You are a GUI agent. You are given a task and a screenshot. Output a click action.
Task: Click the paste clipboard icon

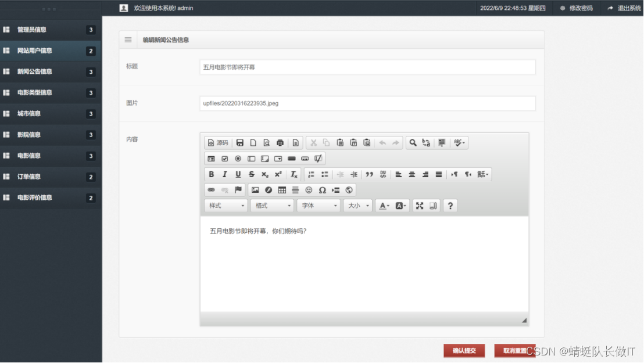tap(340, 143)
